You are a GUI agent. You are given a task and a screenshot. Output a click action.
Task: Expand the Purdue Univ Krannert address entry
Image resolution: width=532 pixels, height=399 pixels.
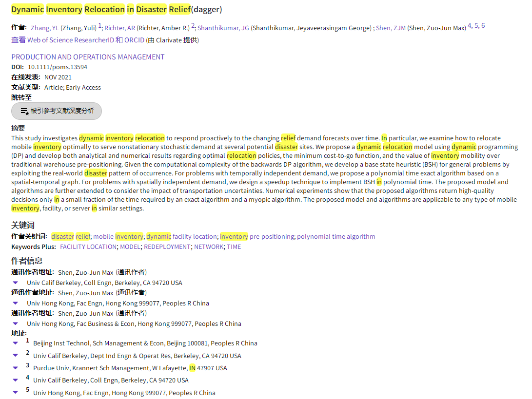[15, 368]
